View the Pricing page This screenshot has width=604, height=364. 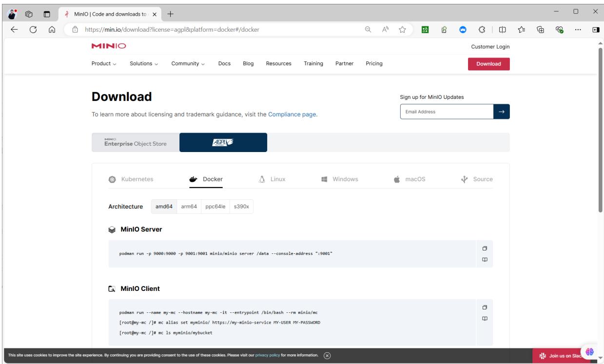(374, 63)
